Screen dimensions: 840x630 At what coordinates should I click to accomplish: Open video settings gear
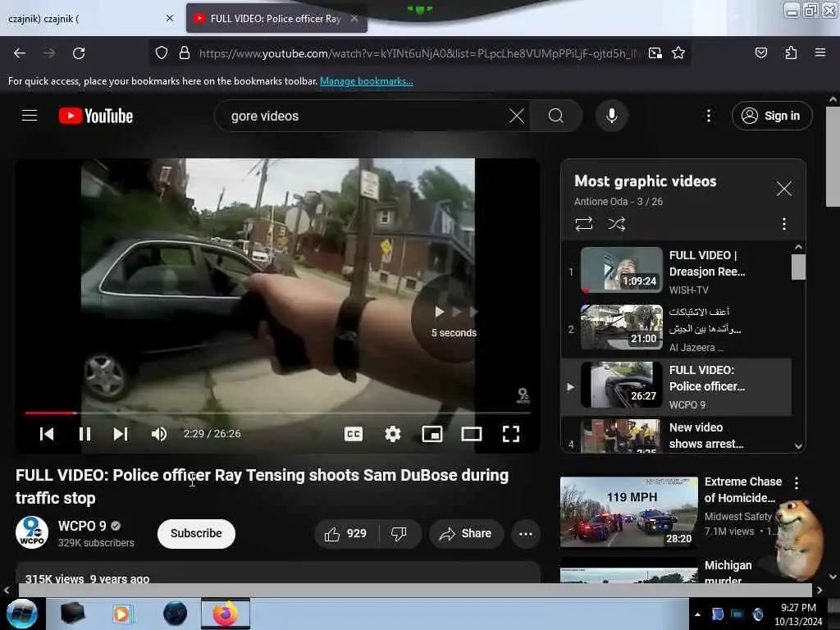tap(393, 434)
